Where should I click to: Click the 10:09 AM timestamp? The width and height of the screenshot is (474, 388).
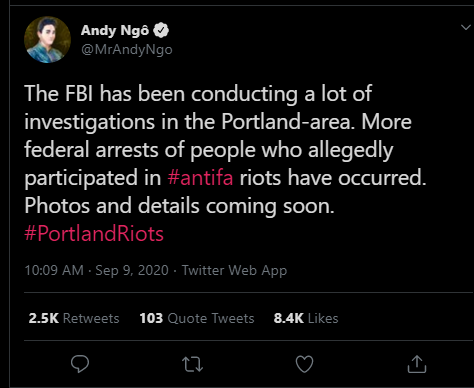[x=54, y=270]
